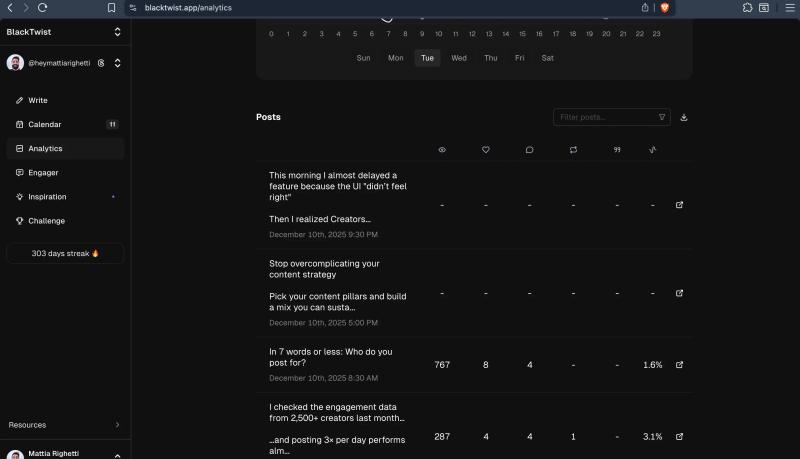Sort posts by replies comment column
The image size is (800, 459).
(x=530, y=150)
